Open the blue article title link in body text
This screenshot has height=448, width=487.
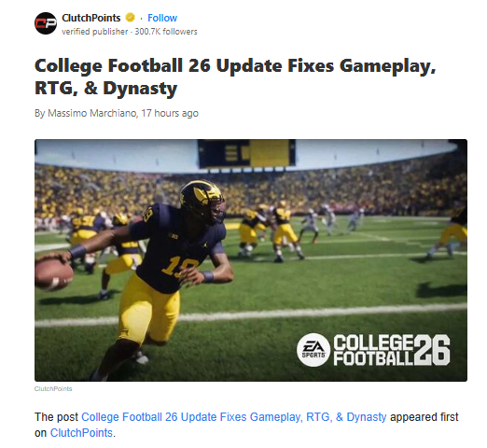coord(234,417)
